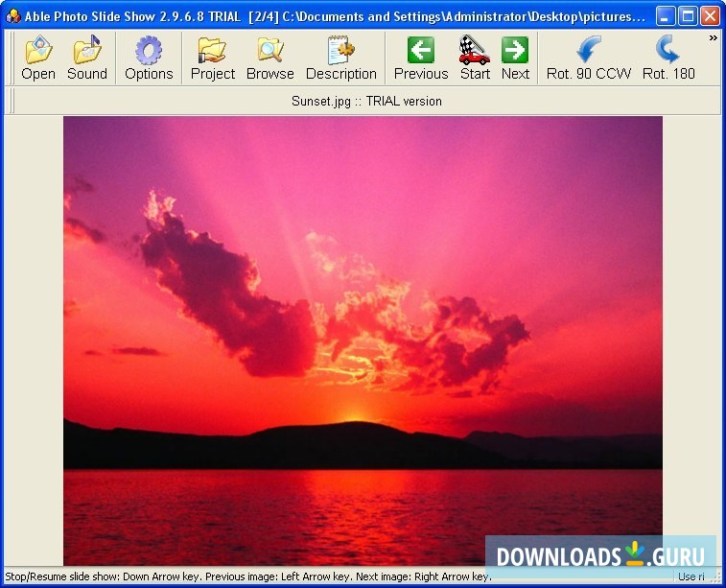This screenshot has height=588, width=726.
Task: Click the 'Use ri' status bar section
Action: click(691, 576)
